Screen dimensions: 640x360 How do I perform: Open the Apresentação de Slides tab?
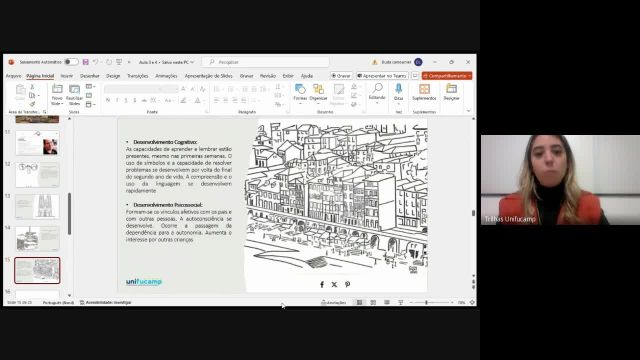tap(208, 76)
